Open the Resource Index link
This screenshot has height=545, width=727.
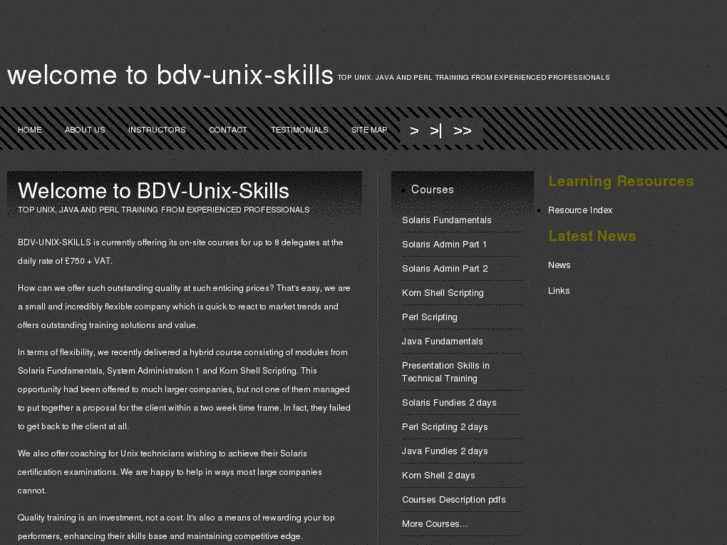click(x=580, y=210)
